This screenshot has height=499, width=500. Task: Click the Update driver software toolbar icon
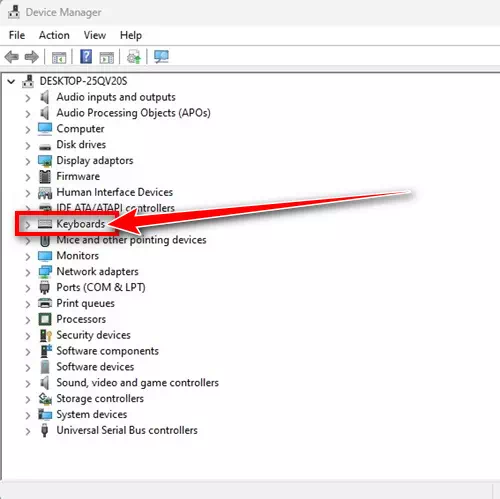click(134, 57)
